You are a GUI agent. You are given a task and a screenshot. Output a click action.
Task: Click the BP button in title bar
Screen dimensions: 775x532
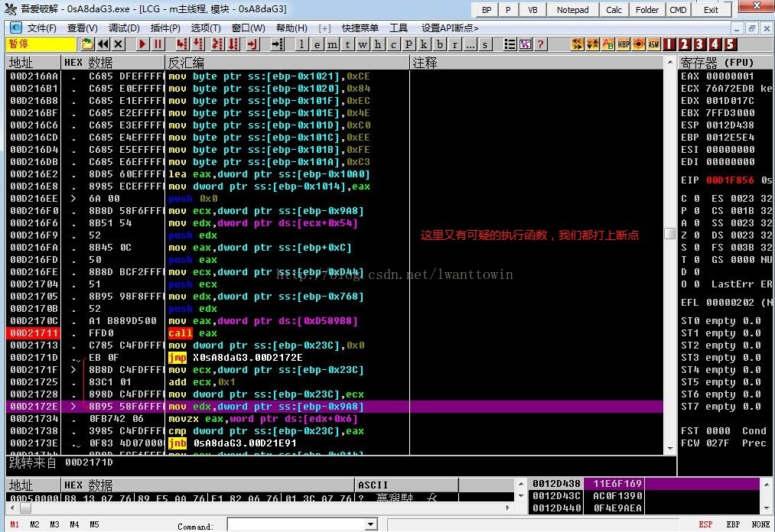487,10
